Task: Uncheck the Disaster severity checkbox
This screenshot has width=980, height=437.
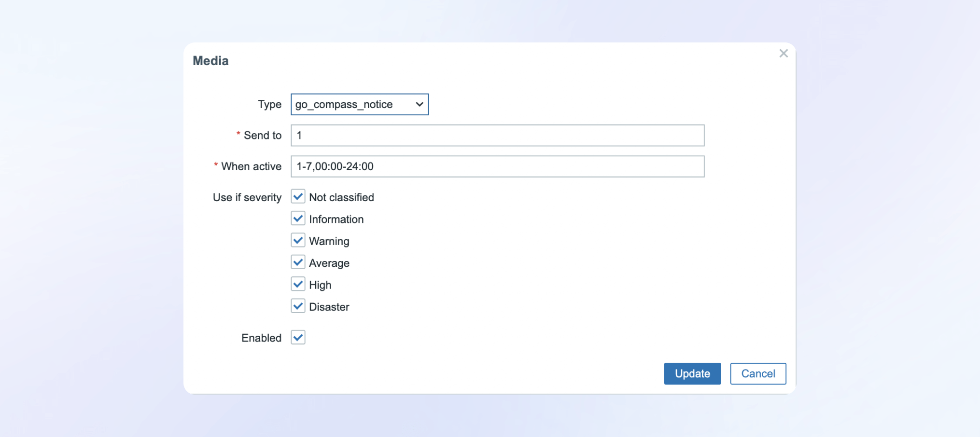Action: pyautogui.click(x=298, y=306)
